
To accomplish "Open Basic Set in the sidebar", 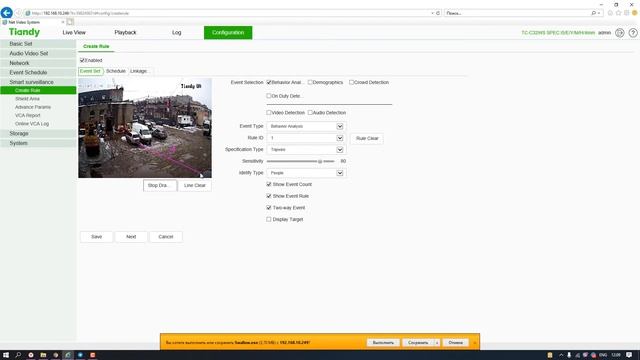I will pyautogui.click(x=38, y=44).
